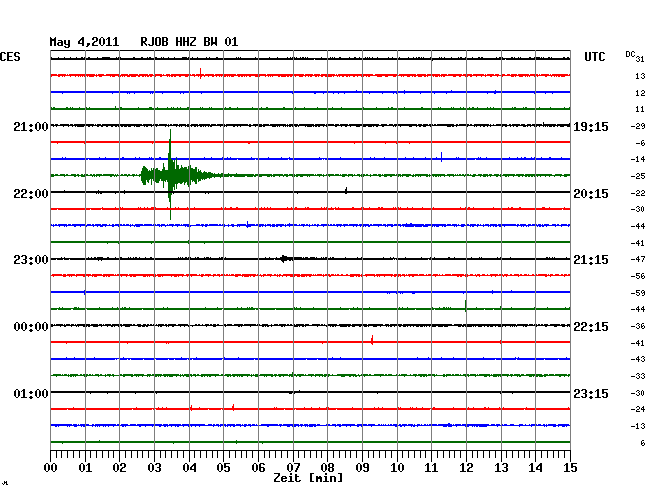Click the large green earthquake waveform burst
Image resolution: width=650 pixels, height=494 pixels.
pyautogui.click(x=176, y=175)
